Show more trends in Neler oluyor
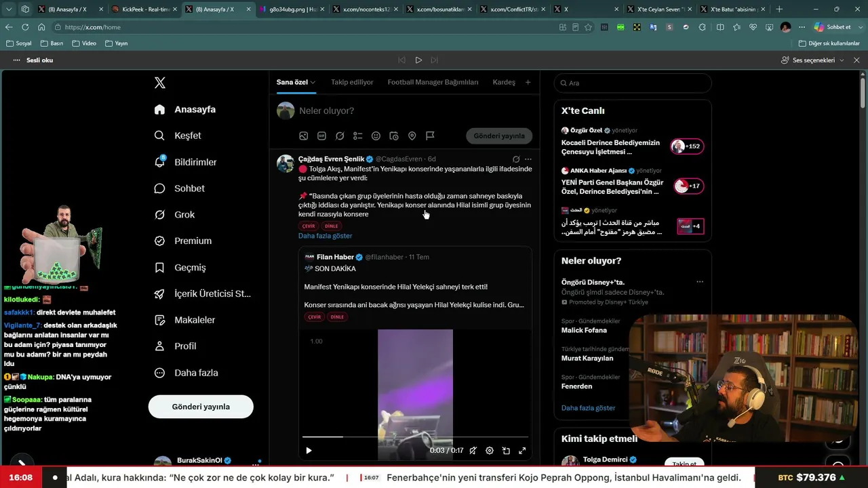 coord(589,408)
